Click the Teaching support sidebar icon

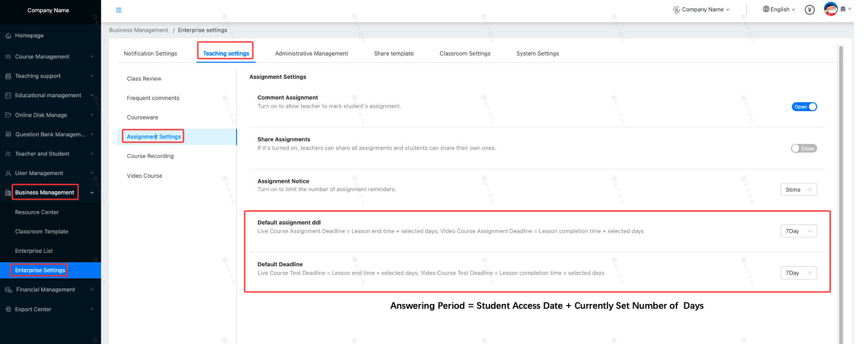coord(8,76)
